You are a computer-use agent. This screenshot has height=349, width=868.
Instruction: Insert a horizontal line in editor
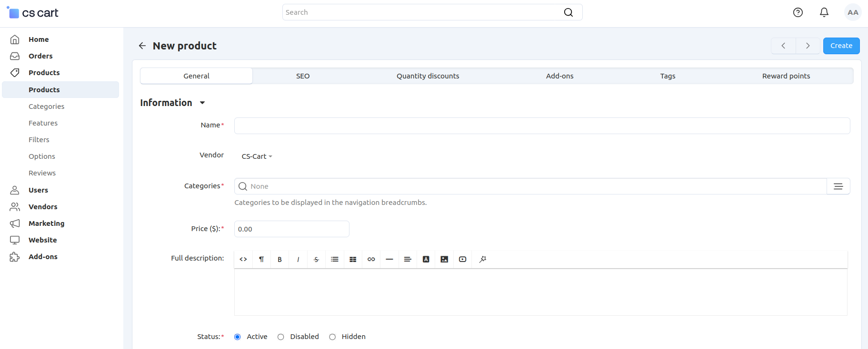click(389, 259)
